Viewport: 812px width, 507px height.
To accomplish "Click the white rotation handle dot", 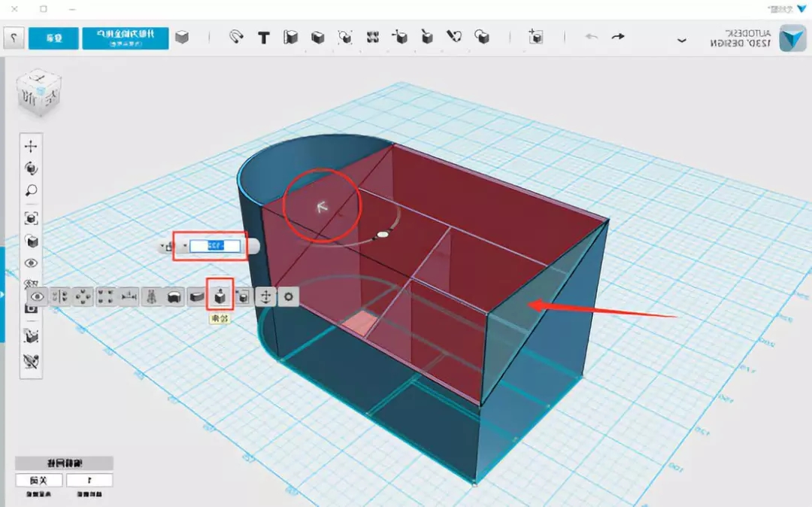I will 383,235.
